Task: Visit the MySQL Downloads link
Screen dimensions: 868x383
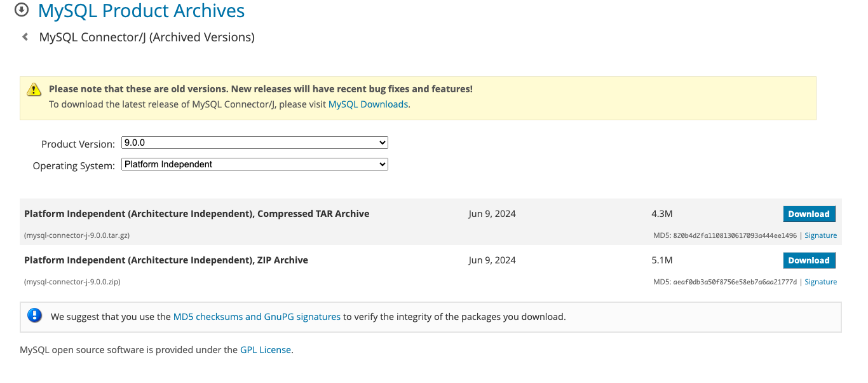Action: (x=368, y=104)
